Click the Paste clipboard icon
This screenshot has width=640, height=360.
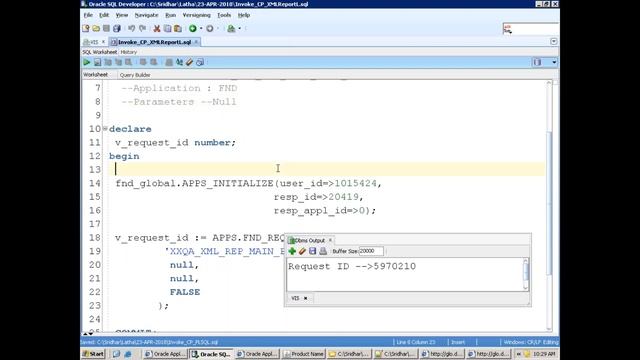coord(178,29)
